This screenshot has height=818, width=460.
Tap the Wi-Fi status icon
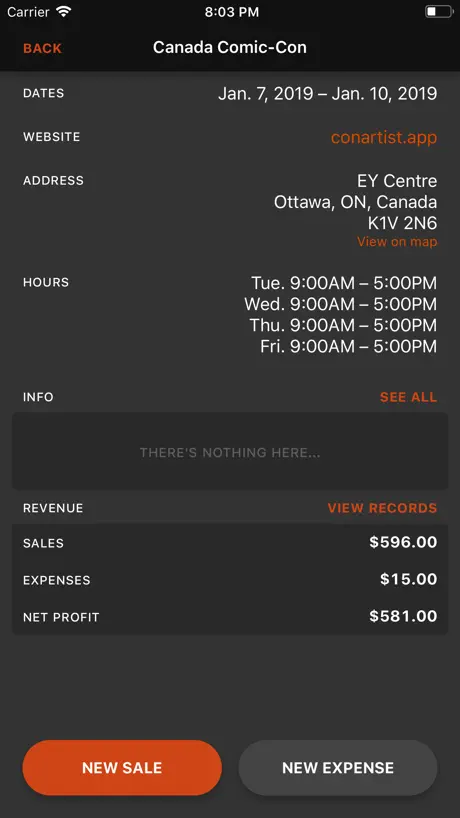coord(64,12)
